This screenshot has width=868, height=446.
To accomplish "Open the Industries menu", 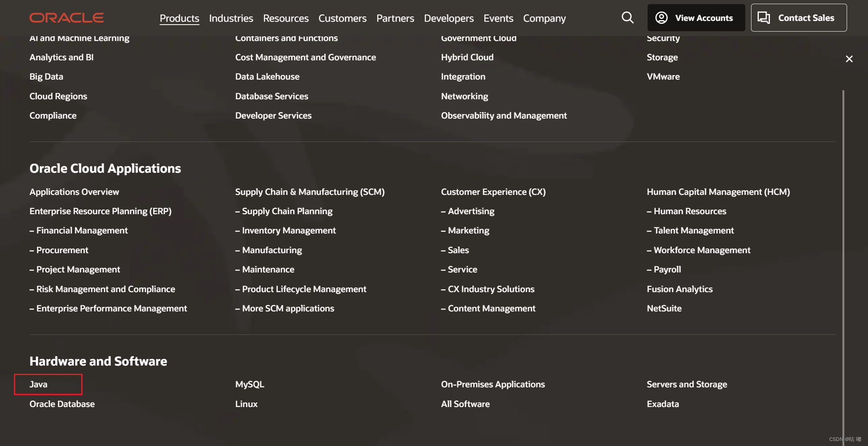I will click(231, 18).
